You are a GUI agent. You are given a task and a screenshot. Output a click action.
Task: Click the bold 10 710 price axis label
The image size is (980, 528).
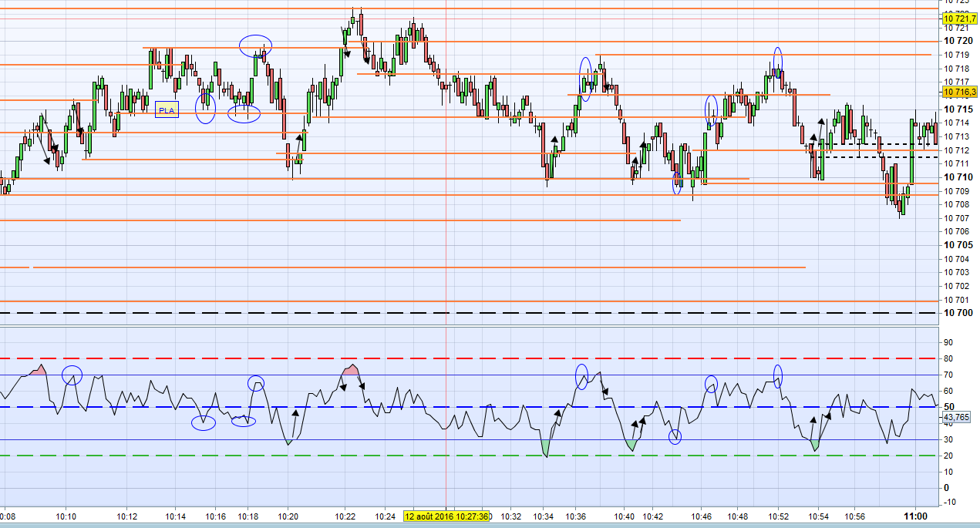pyautogui.click(x=958, y=177)
